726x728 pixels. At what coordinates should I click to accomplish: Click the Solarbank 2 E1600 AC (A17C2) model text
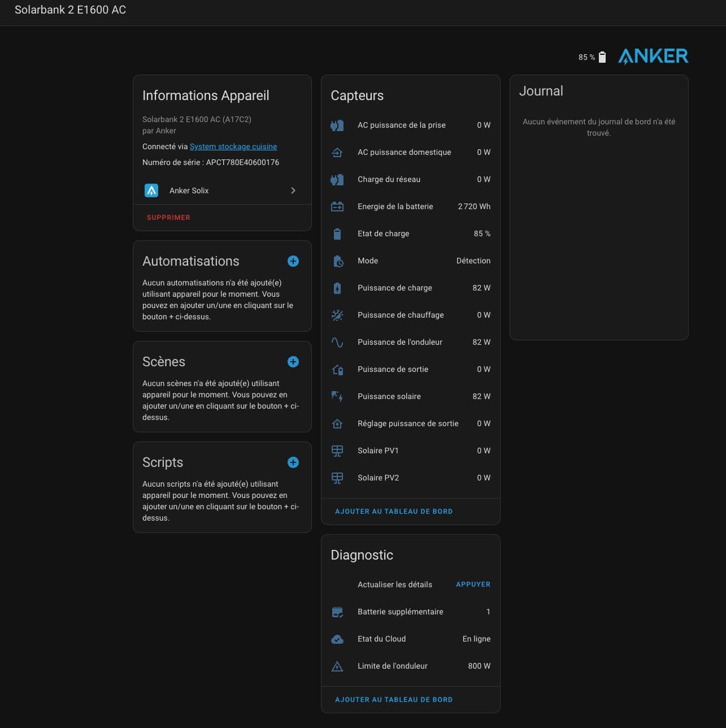(x=197, y=119)
